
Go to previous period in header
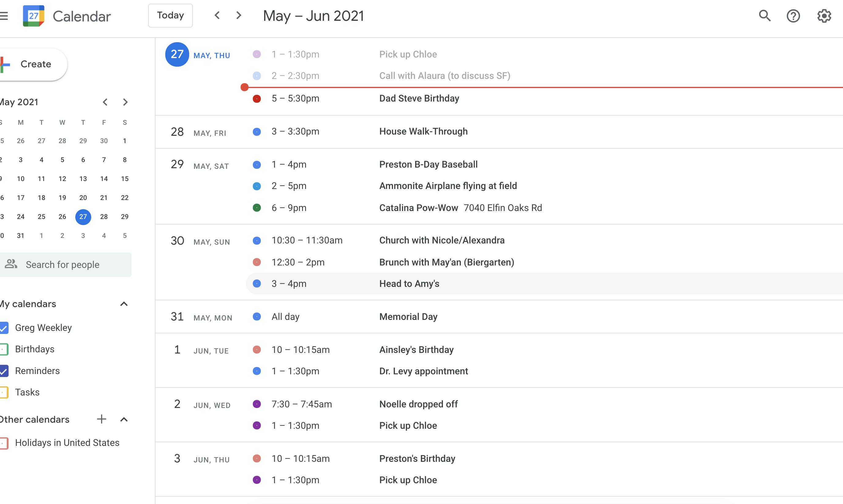(217, 15)
